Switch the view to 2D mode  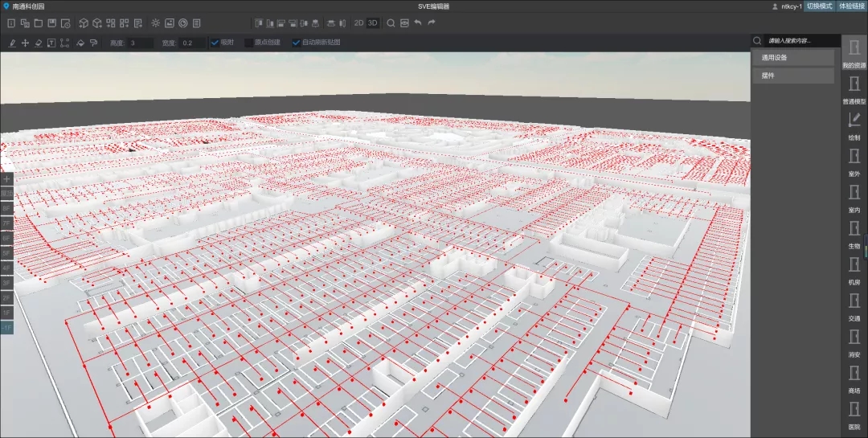pyautogui.click(x=358, y=23)
